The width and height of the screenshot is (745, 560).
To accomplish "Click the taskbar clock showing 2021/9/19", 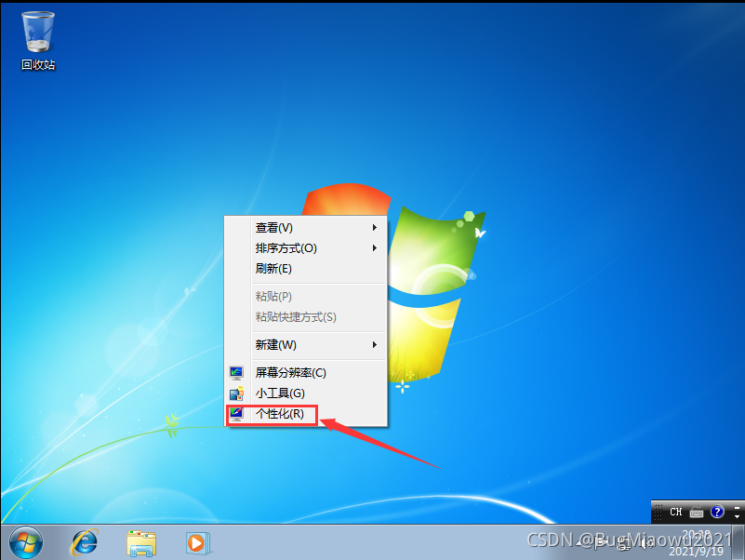I will (697, 543).
